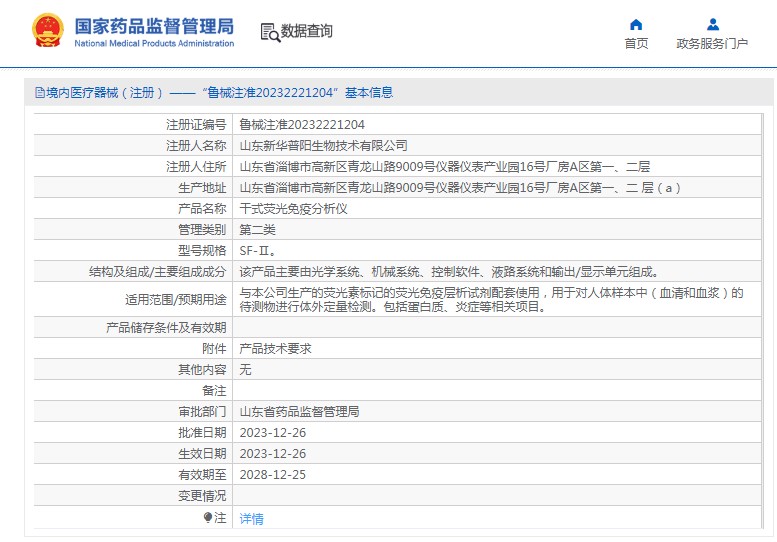Screen dimensions: 777x542
Task: Click the 注册人住所 address value
Action: pos(444,166)
